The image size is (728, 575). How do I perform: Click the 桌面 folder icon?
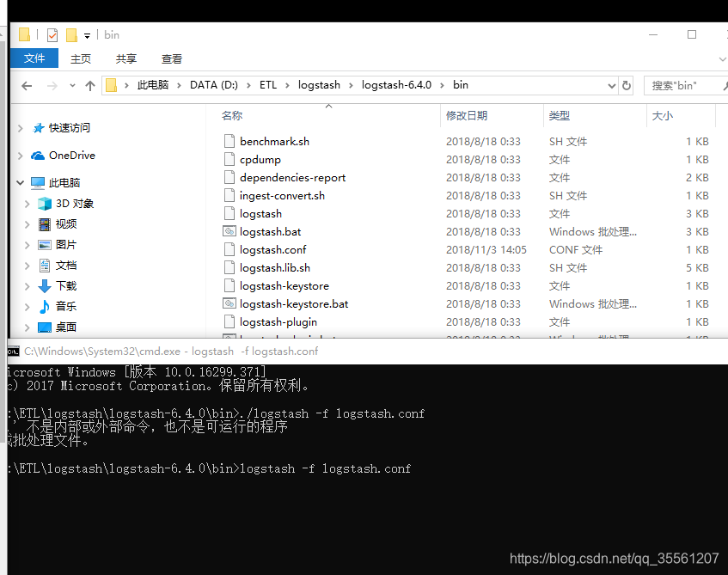[x=45, y=327]
